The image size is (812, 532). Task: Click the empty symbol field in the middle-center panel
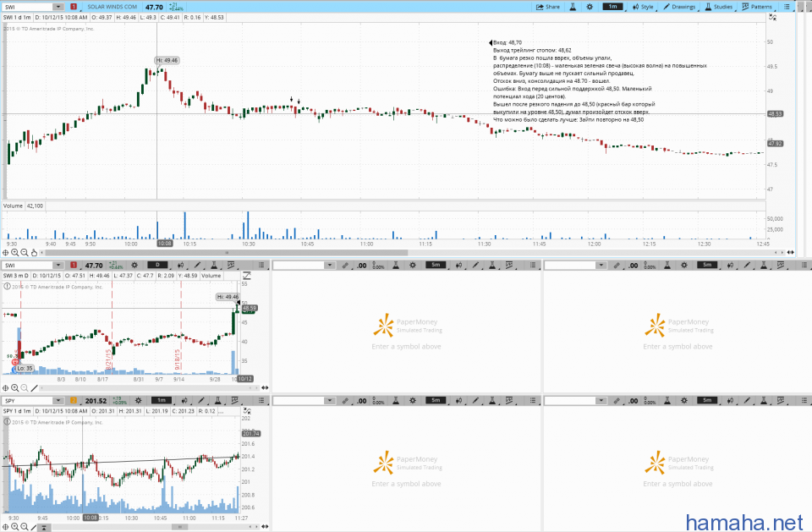(x=299, y=266)
